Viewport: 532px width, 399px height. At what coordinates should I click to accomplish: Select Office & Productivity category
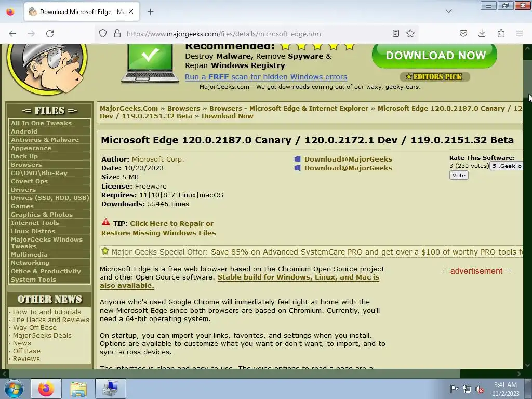coord(46,271)
